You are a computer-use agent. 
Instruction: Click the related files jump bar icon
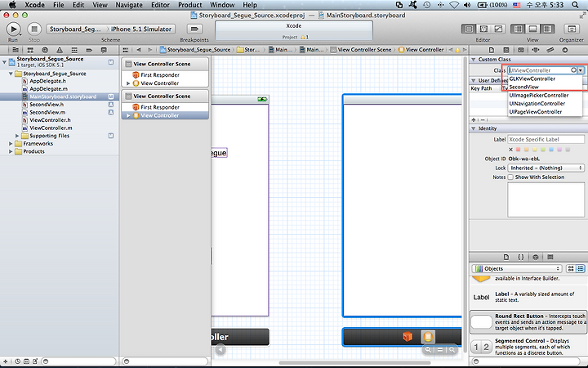pyautogui.click(x=126, y=50)
